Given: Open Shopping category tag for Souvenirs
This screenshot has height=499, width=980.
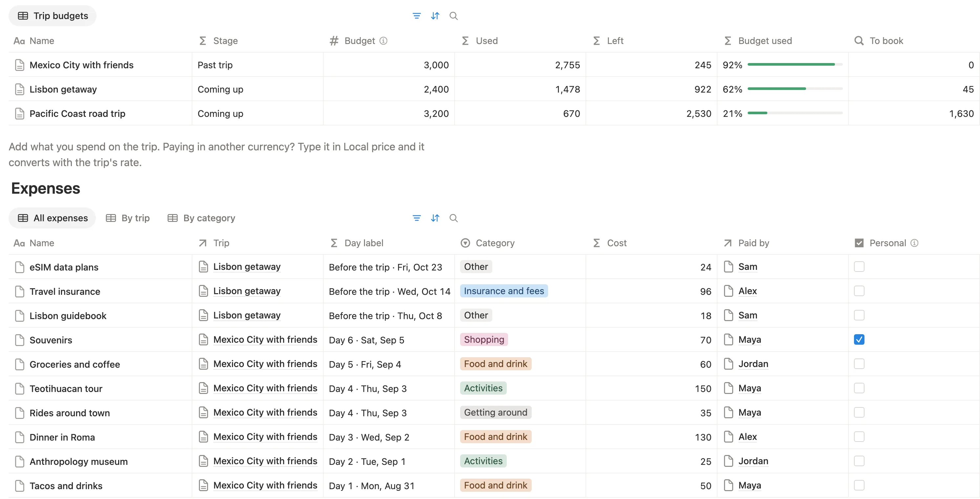Looking at the screenshot, I should tap(484, 339).
